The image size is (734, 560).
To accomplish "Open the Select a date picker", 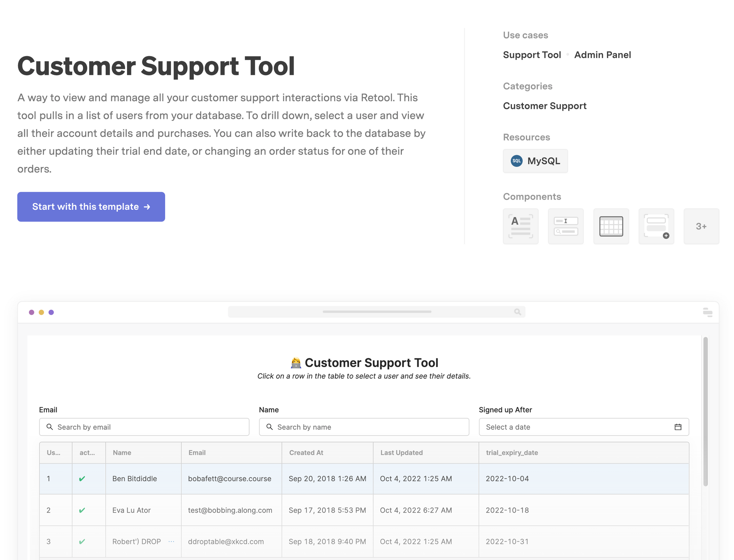I will (x=584, y=427).
